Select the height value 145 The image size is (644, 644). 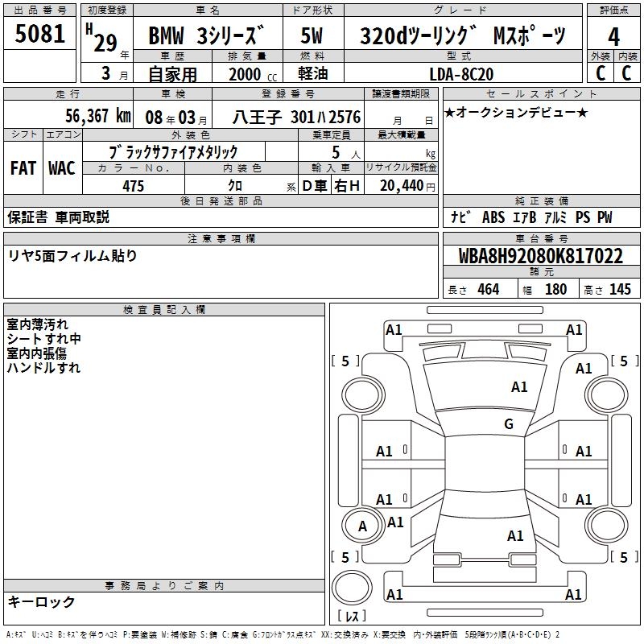[620, 289]
